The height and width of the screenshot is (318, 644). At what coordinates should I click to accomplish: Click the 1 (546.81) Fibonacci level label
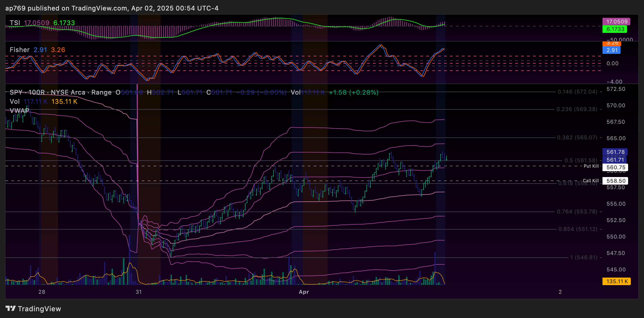pos(584,258)
